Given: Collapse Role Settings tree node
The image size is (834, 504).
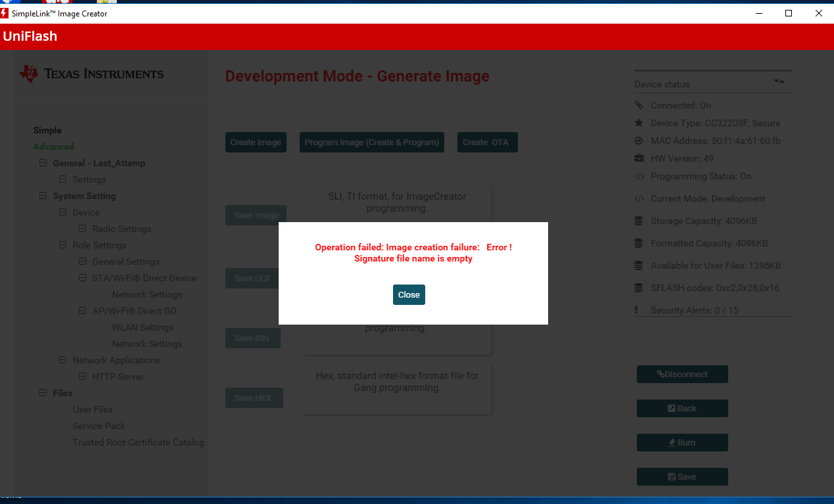Looking at the screenshot, I should coord(62,245).
